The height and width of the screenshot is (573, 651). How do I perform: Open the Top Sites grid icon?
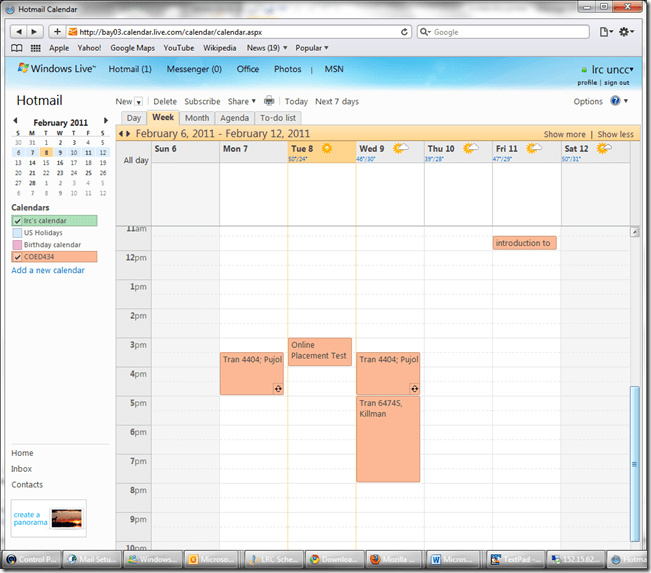(x=36, y=48)
